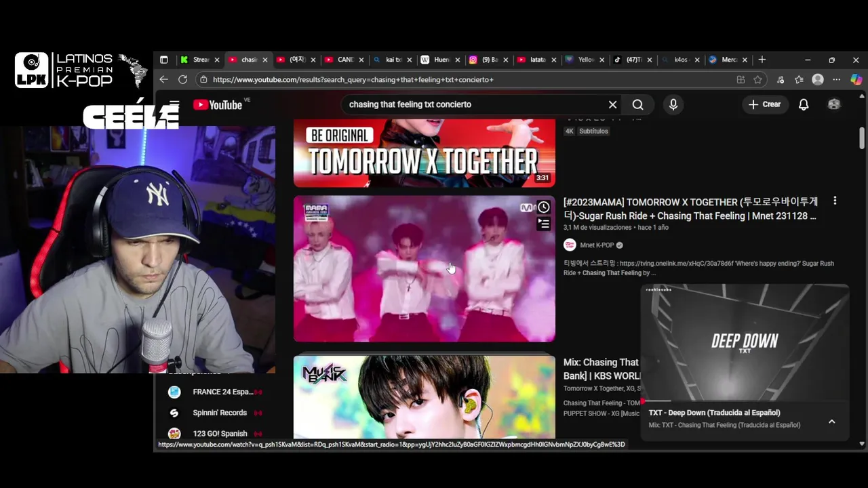Open the browser favorites list icon
The width and height of the screenshot is (868, 488).
[799, 79]
